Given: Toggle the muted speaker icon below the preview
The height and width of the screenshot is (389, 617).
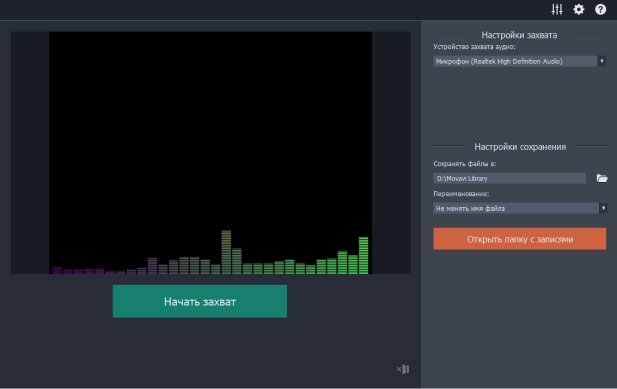Looking at the screenshot, I should pyautogui.click(x=403, y=369).
